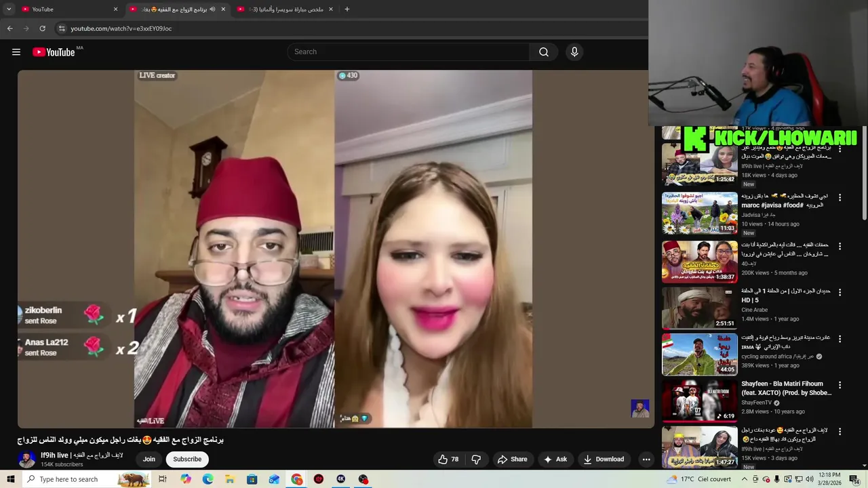
Task: Subscribe to lf9ih live channel
Action: [187, 459]
